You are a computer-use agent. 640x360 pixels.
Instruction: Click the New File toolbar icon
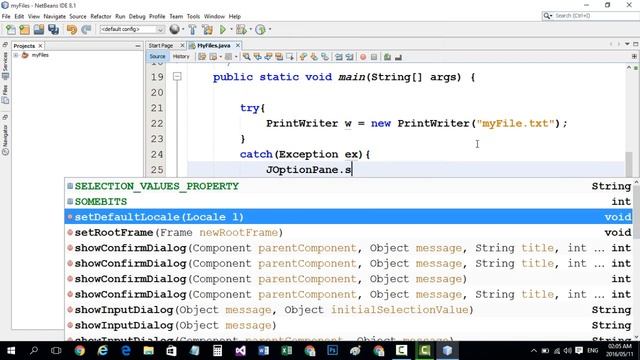click(11, 29)
